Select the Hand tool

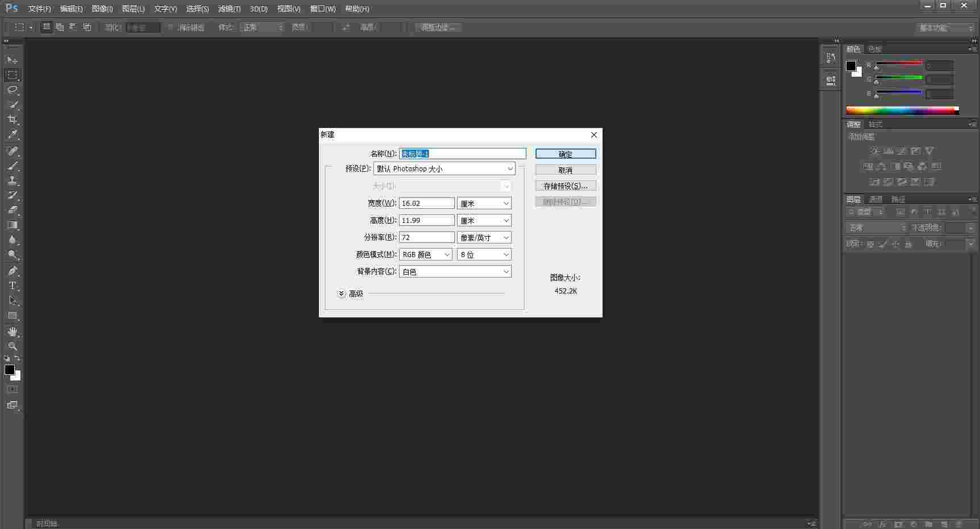click(13, 332)
